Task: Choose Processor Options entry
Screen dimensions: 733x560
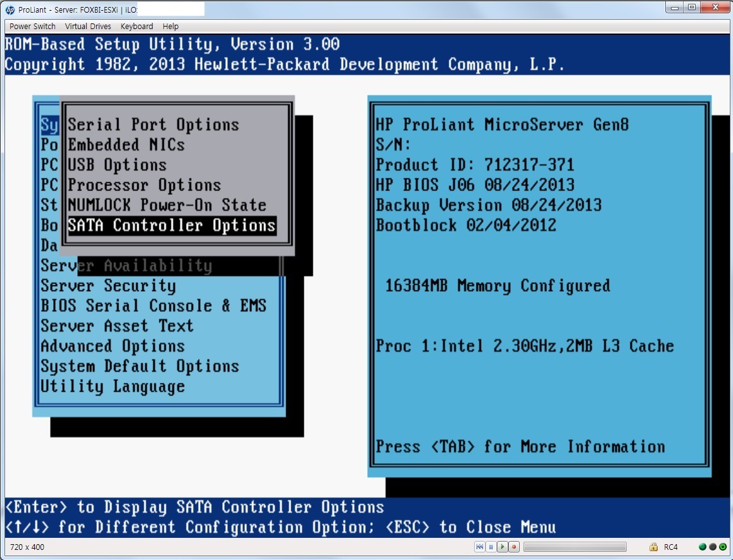Action: pyautogui.click(x=144, y=185)
